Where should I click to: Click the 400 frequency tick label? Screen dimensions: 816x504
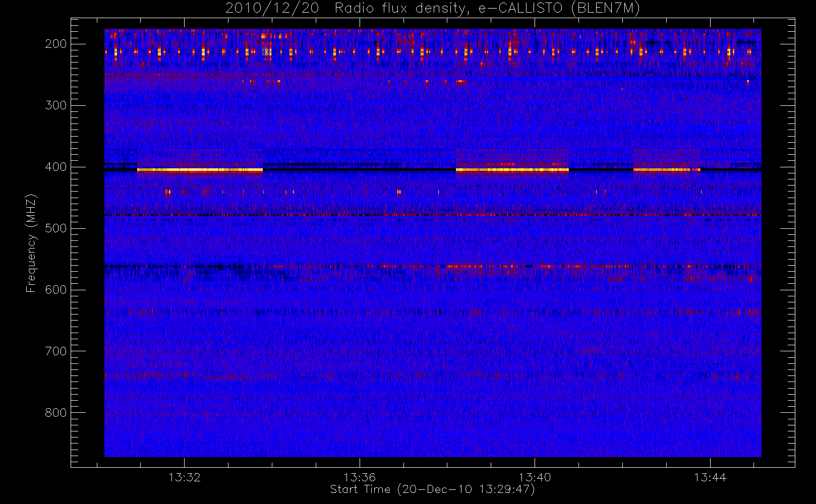56,167
